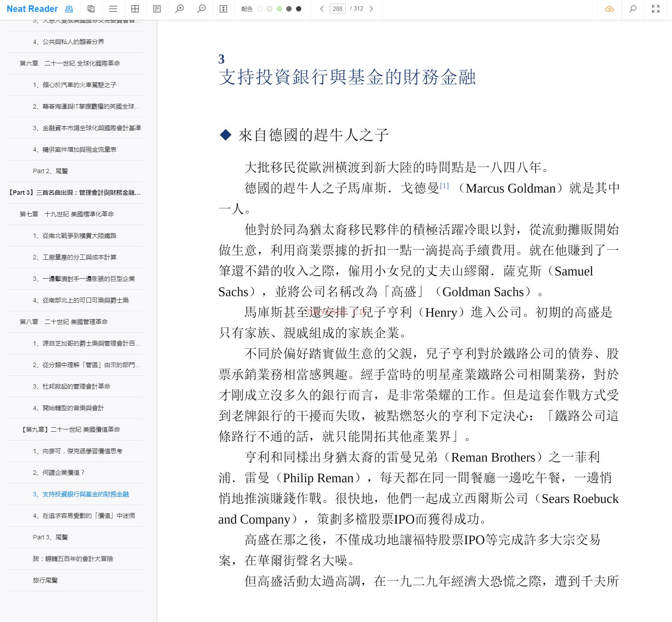Click subheading 來自德國的趕牛人之子
Viewport: 672px width, 622px height.
314,135
